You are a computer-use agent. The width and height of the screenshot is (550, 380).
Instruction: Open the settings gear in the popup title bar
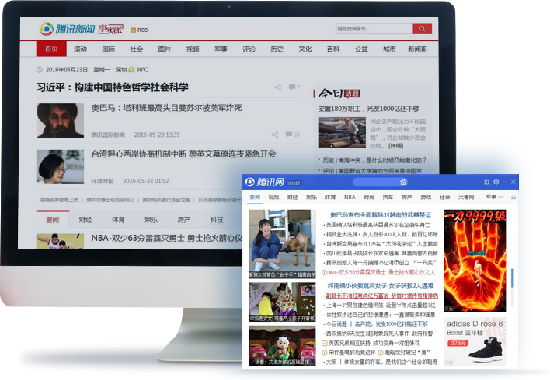click(496, 182)
